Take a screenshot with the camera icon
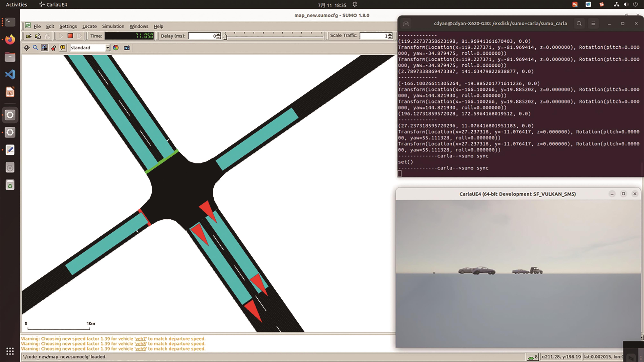 coord(127,48)
